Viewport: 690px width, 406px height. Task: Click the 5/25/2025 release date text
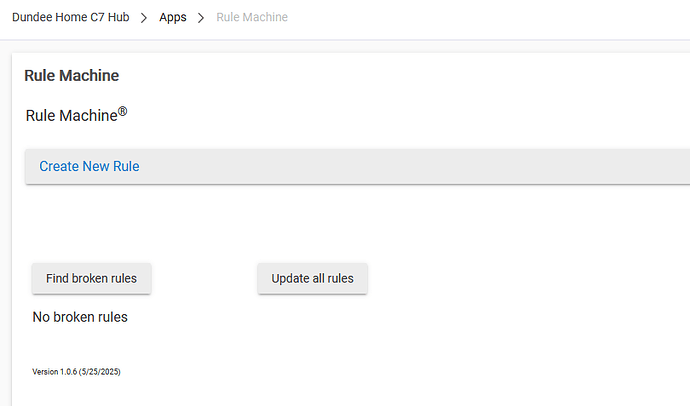point(104,372)
